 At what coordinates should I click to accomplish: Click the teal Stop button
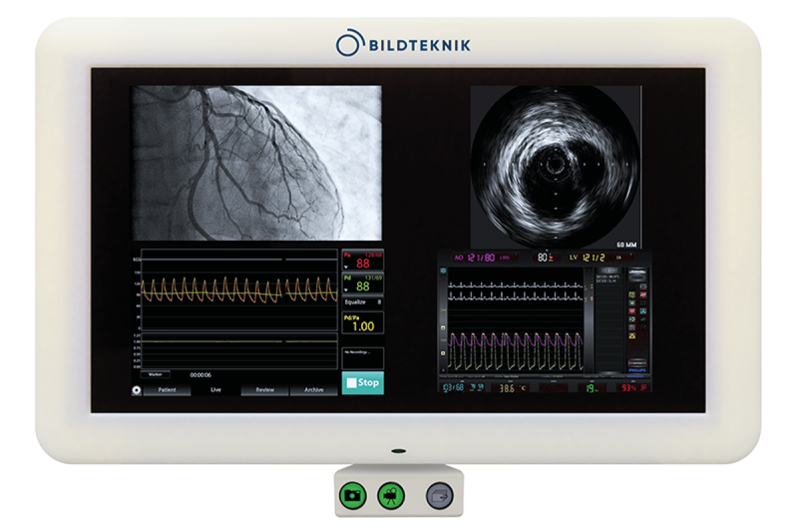click(x=363, y=383)
